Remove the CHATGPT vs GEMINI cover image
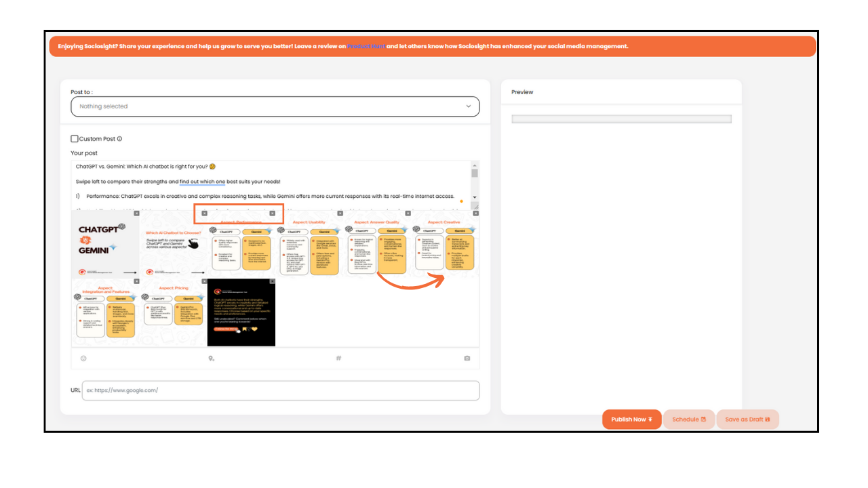The image size is (868, 488). coord(136,213)
